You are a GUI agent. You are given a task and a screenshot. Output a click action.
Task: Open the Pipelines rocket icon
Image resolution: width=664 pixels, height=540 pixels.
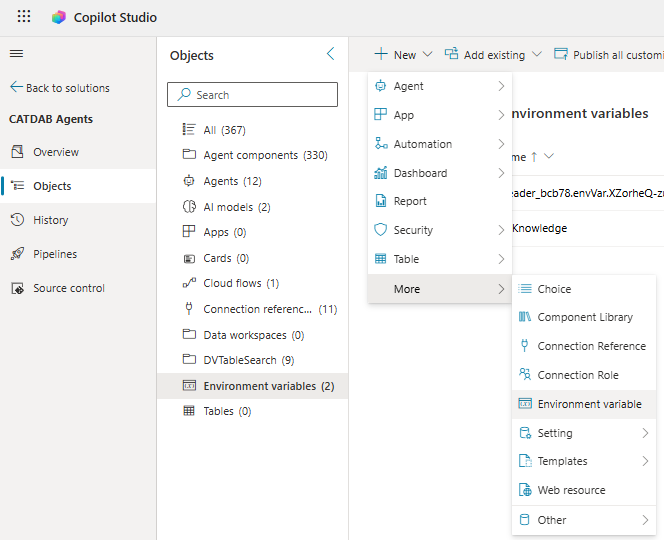point(17,254)
